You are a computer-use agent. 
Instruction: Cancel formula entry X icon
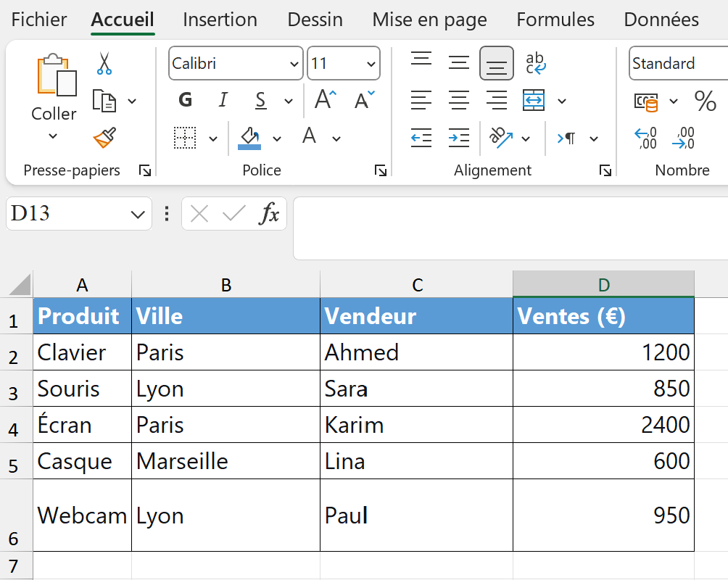[199, 214]
